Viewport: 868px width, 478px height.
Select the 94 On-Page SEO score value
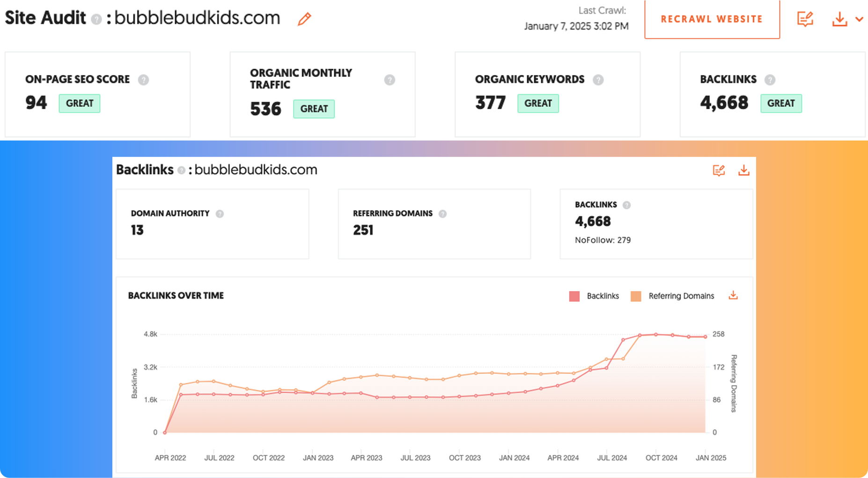(x=36, y=103)
